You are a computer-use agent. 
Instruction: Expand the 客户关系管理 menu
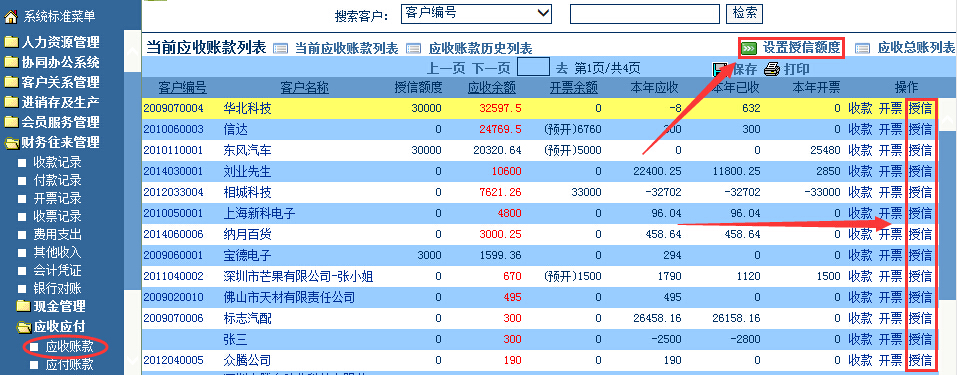click(52, 82)
